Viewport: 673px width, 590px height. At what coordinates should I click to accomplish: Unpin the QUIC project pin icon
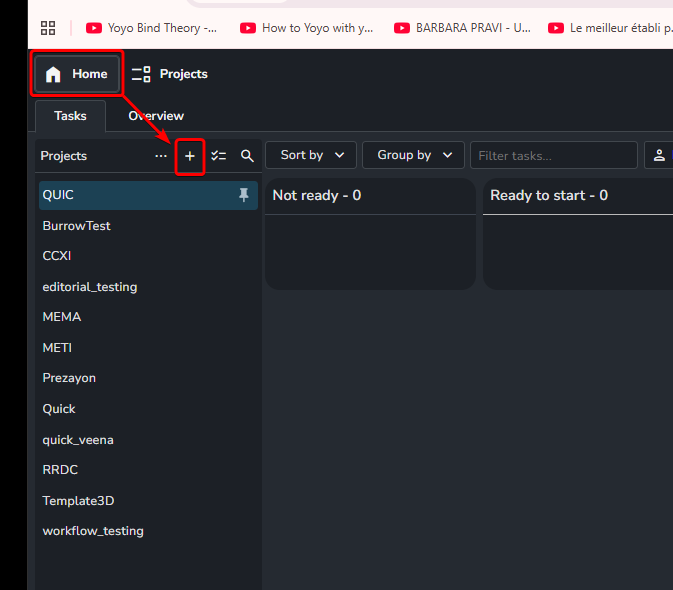pyautogui.click(x=244, y=195)
